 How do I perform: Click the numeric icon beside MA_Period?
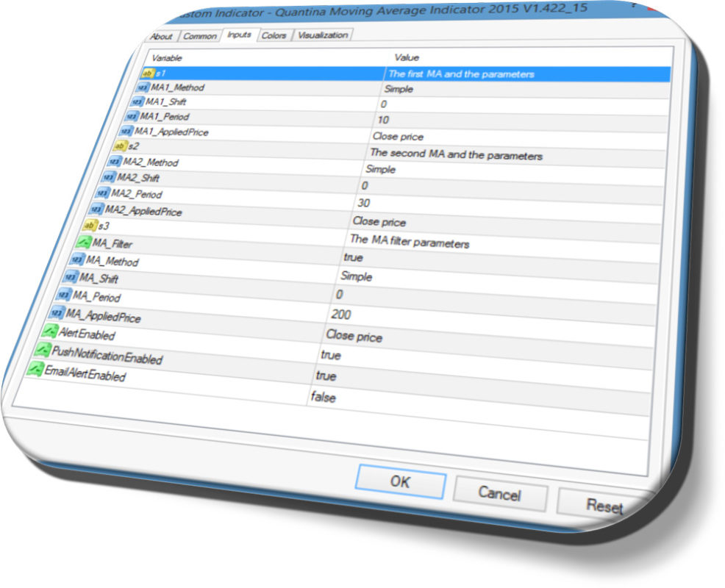[x=64, y=295]
